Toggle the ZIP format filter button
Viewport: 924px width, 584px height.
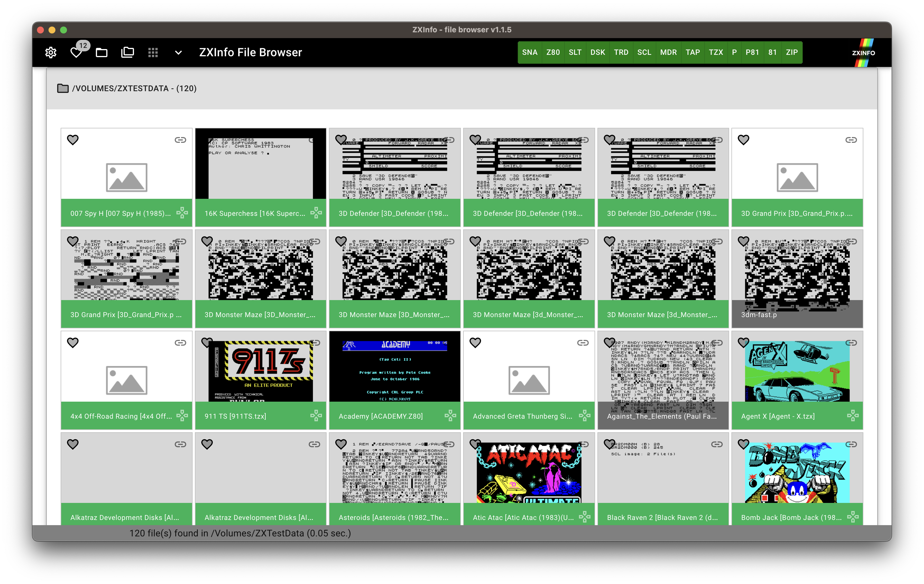pyautogui.click(x=792, y=53)
